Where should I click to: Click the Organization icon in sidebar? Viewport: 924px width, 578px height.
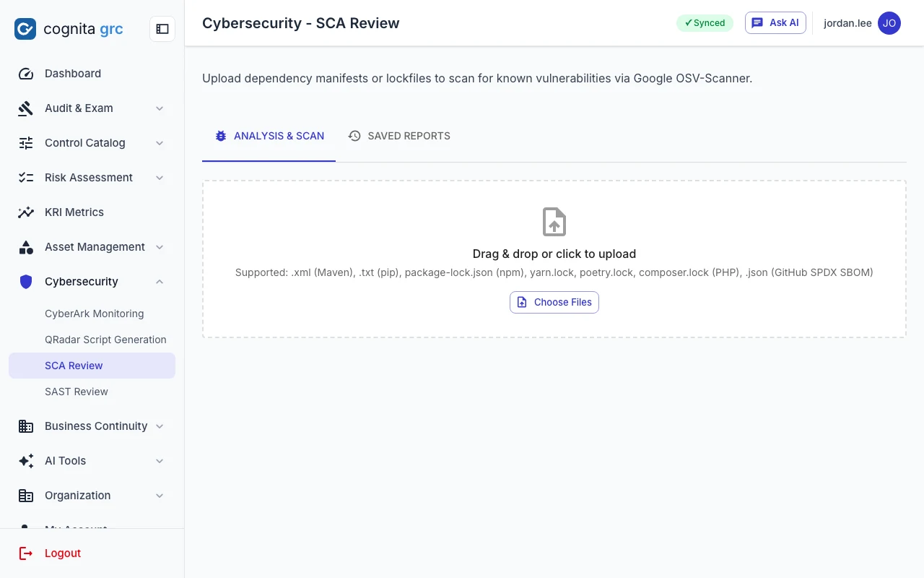pyautogui.click(x=26, y=496)
